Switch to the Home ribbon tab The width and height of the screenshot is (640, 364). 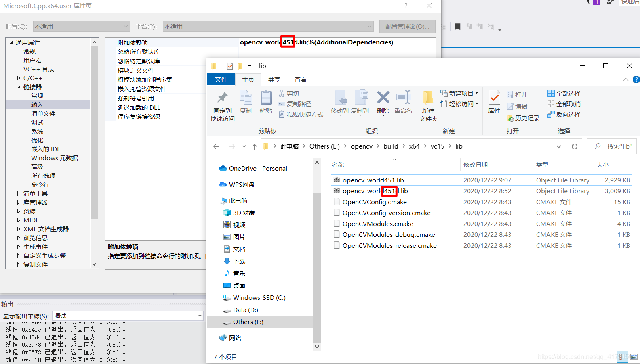coord(248,79)
